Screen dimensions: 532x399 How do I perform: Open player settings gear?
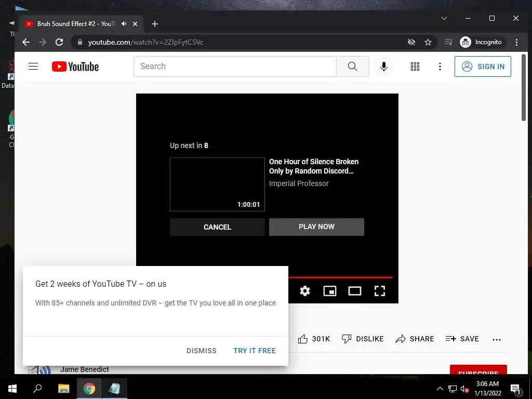304,291
